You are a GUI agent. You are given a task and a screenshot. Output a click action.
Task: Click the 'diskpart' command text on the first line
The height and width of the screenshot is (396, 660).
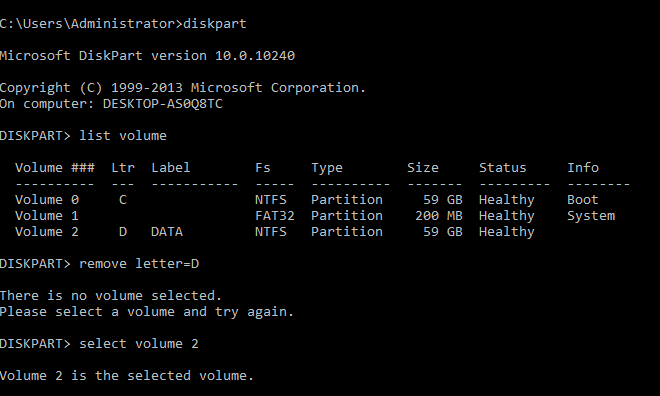(215, 24)
